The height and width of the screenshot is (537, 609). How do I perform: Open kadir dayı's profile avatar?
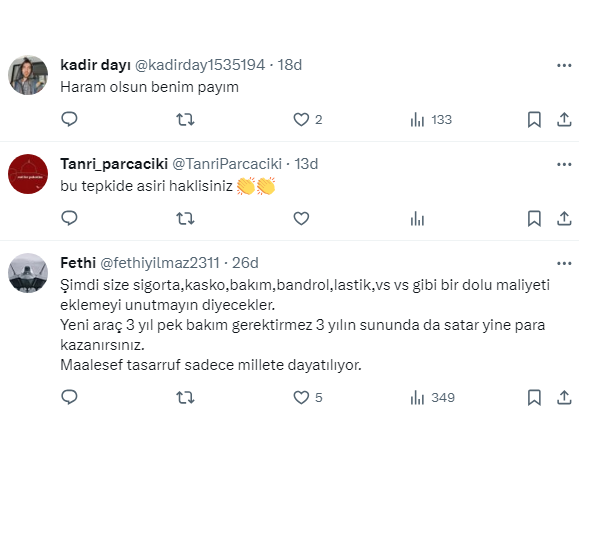coord(28,75)
